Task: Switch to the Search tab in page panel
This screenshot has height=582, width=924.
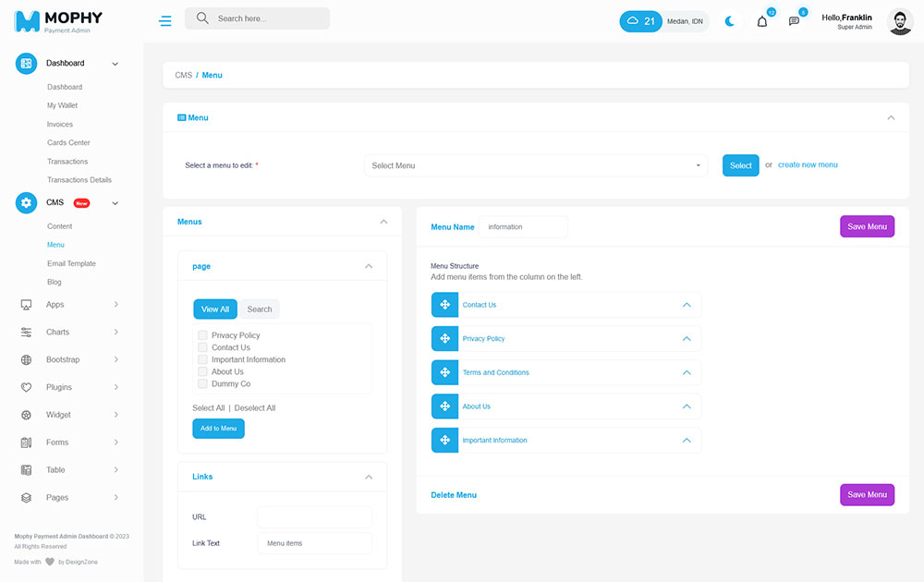Action: point(260,309)
